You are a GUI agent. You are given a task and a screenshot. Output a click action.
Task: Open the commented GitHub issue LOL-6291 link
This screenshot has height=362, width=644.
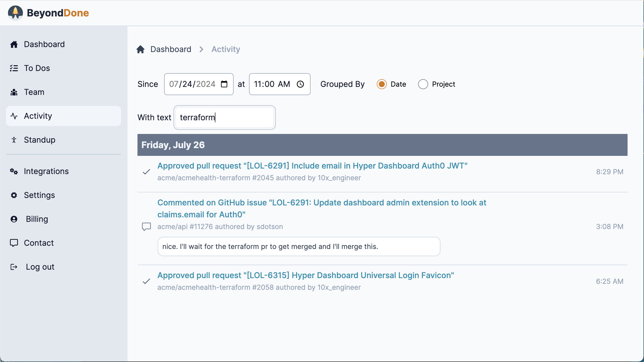click(322, 202)
